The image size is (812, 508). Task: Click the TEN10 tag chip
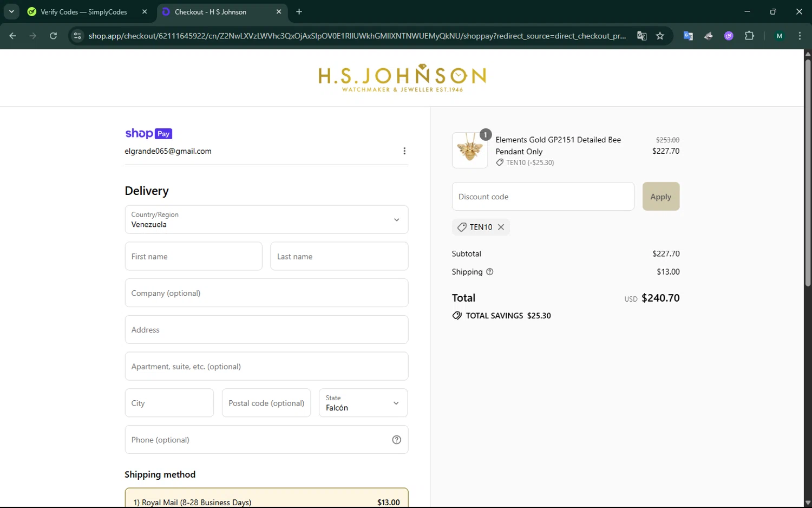(x=481, y=227)
